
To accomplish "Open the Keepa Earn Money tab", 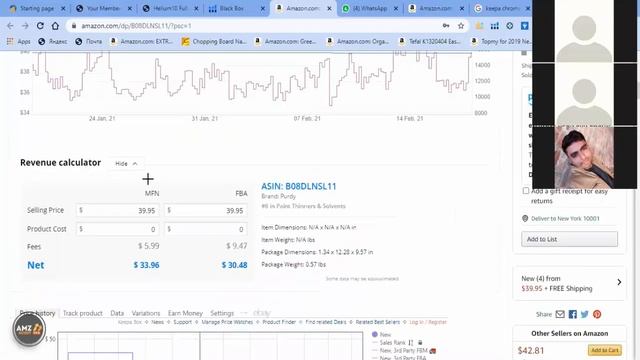I will (x=185, y=313).
